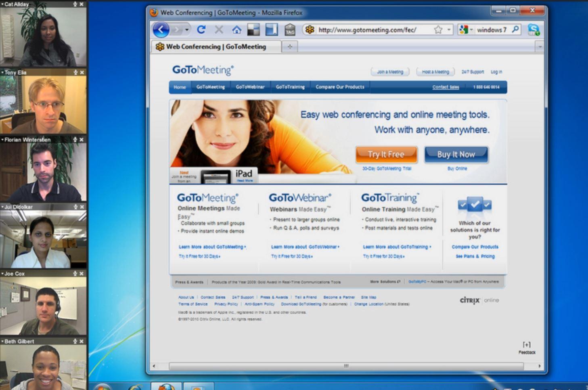Click the Internet Explorer taskbar icon
The image size is (588, 390).
(x=135, y=388)
